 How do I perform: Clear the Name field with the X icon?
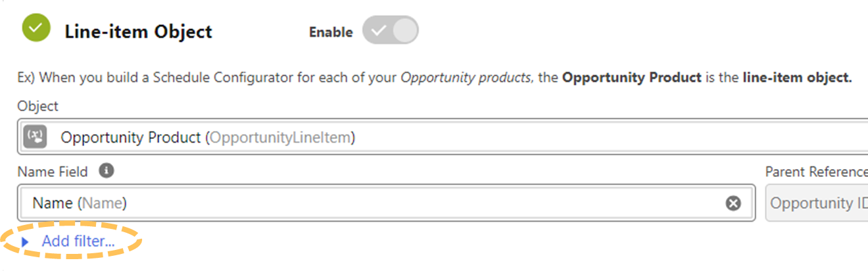coord(733,203)
